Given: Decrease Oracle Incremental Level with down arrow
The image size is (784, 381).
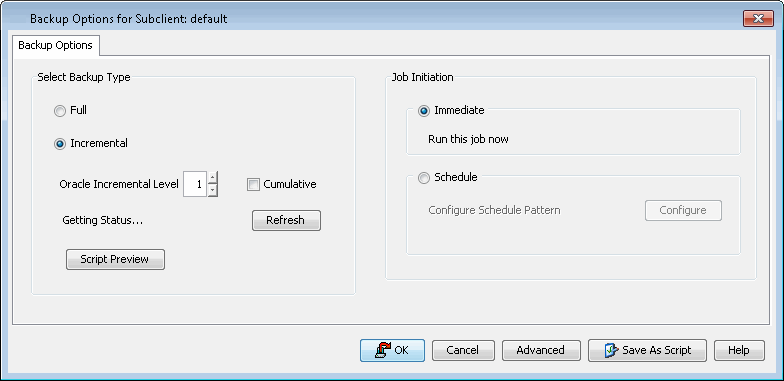Looking at the screenshot, I should point(212,190).
